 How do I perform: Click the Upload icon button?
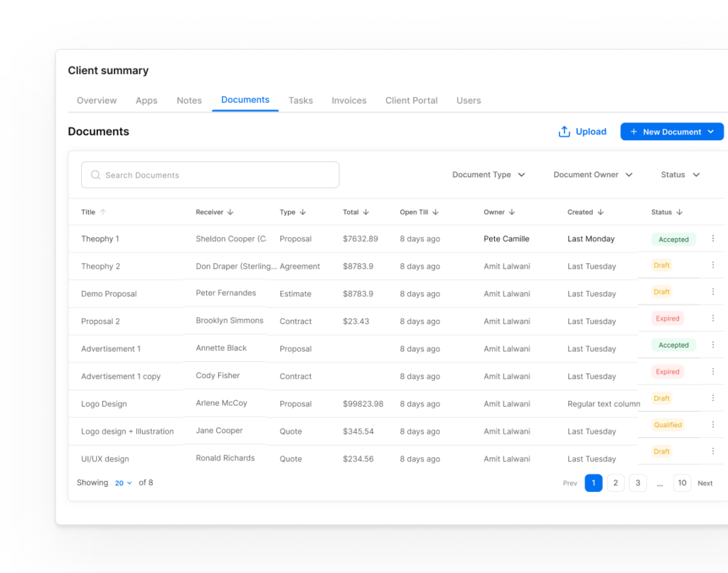564,132
